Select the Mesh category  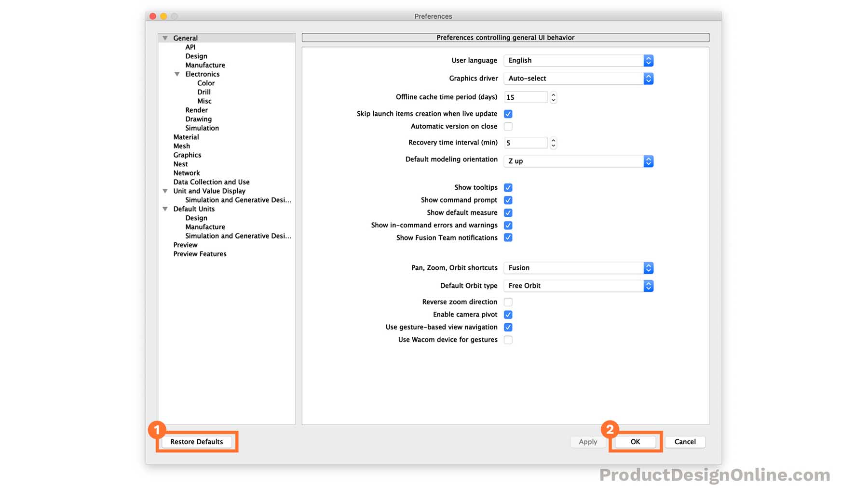pos(182,146)
